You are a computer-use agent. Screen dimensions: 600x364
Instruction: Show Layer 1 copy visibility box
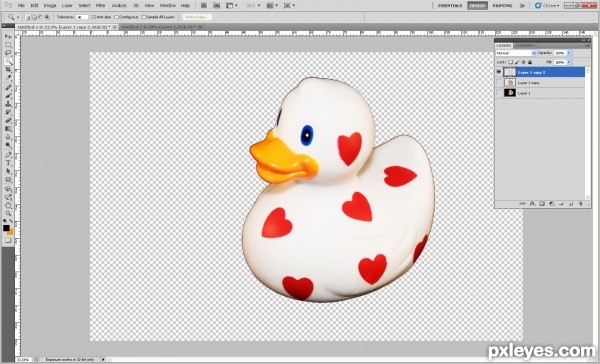[x=499, y=82]
